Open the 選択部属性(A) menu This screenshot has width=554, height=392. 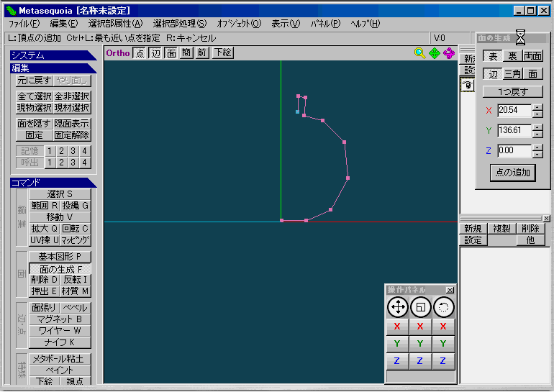(x=116, y=24)
